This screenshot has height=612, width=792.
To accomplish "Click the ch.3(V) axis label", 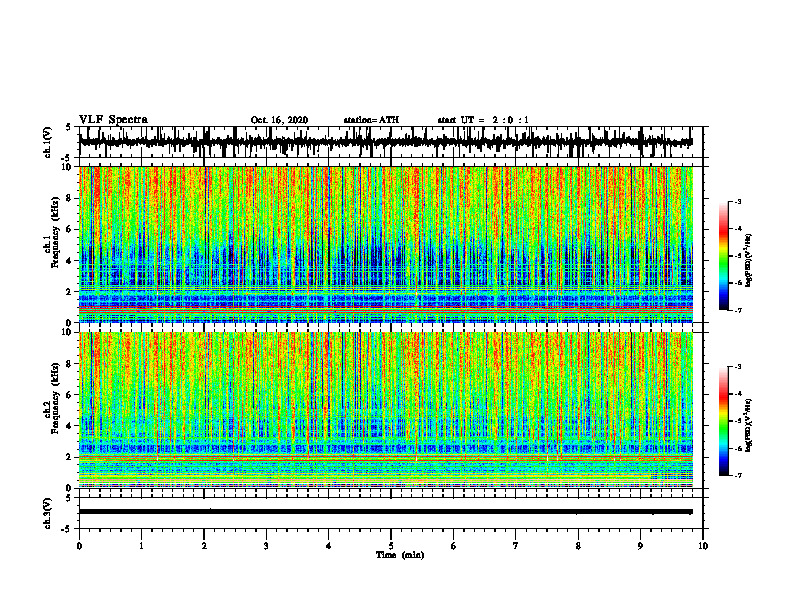I will tap(47, 514).
